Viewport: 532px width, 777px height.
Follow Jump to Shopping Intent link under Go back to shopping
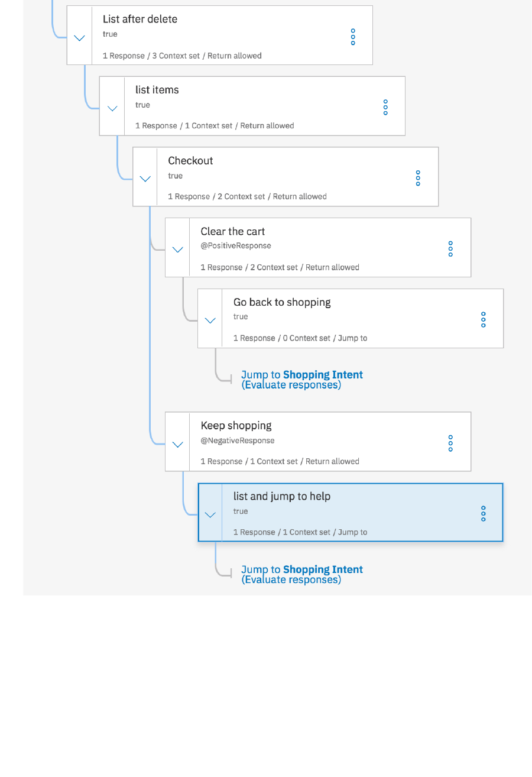301,380
